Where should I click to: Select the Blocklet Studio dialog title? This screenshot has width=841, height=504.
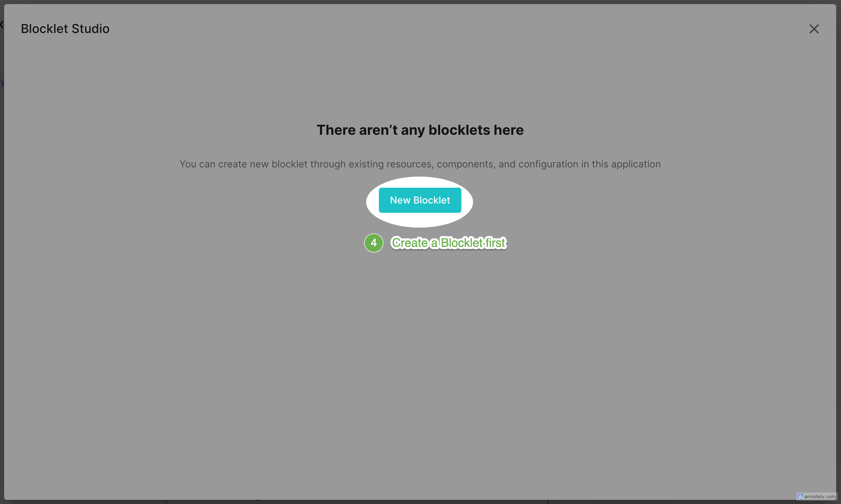pos(65,29)
